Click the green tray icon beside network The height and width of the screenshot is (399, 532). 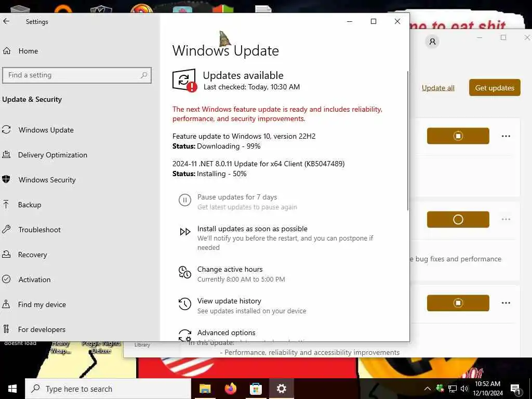tap(440, 389)
